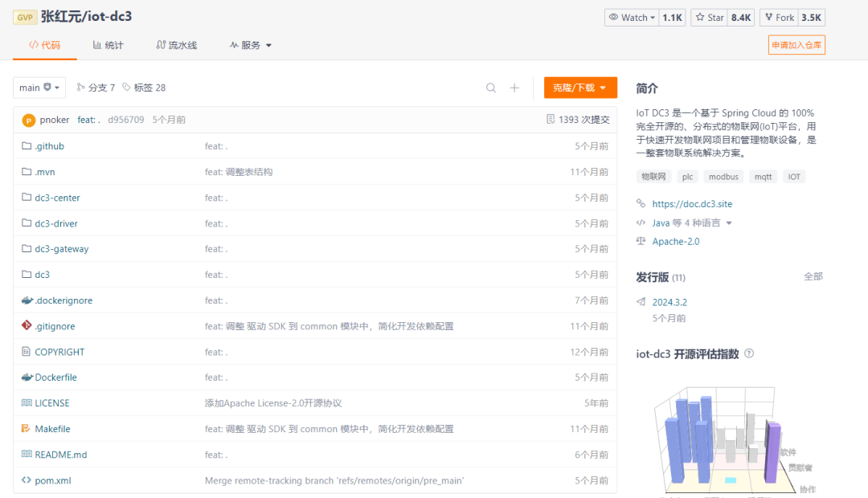Toggle Watch on the repository
Image resolution: width=868 pixels, height=498 pixels.
631,16
